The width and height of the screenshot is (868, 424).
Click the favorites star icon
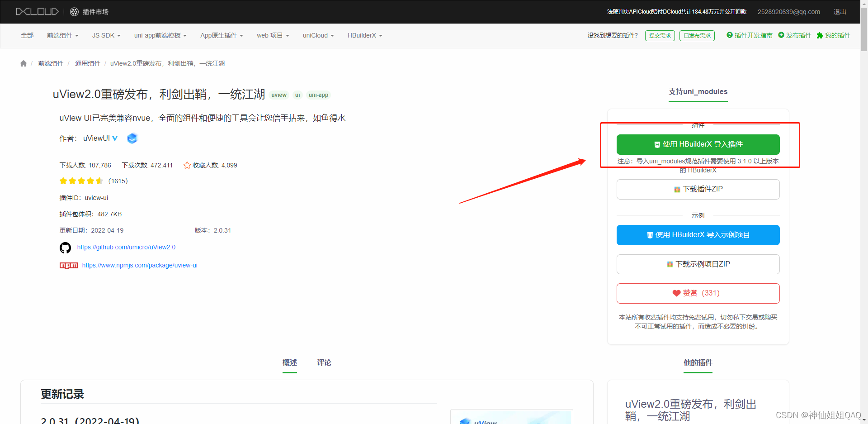187,165
